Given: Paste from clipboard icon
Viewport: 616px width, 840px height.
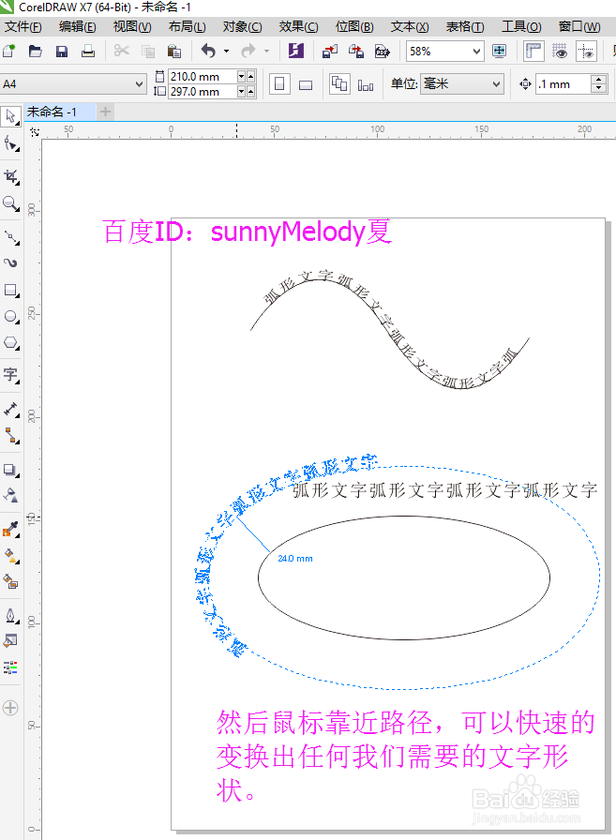Looking at the screenshot, I should tap(174, 52).
